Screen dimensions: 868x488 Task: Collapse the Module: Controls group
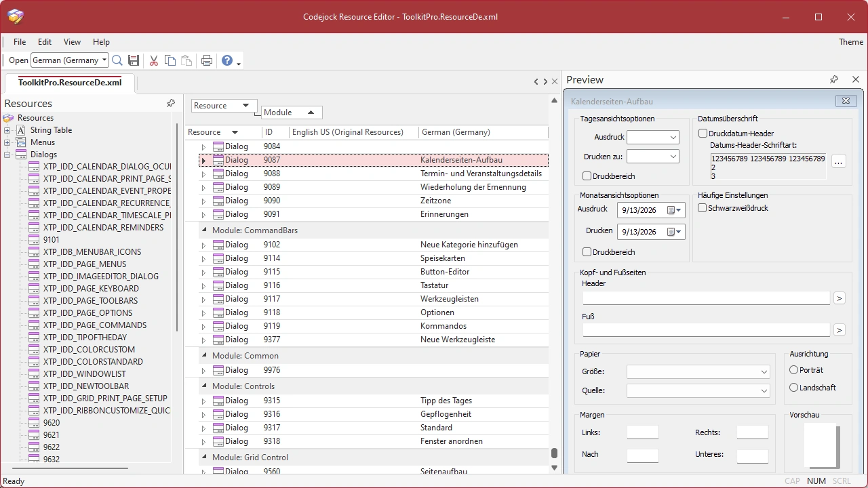205,386
